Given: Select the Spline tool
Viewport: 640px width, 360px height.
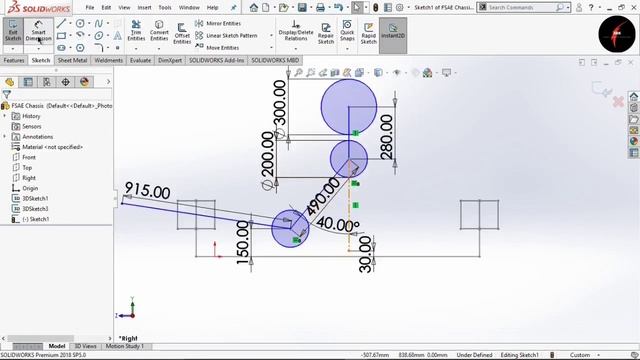Looking at the screenshot, I should 98,23.
